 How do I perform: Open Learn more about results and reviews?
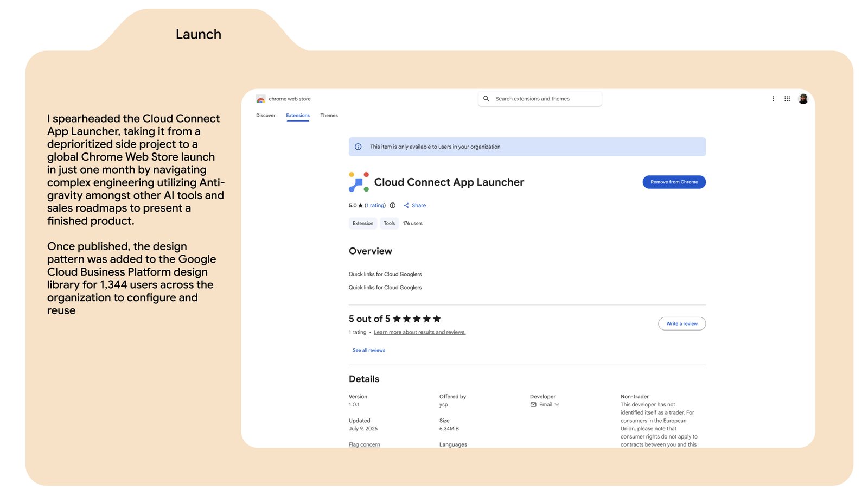pyautogui.click(x=420, y=332)
